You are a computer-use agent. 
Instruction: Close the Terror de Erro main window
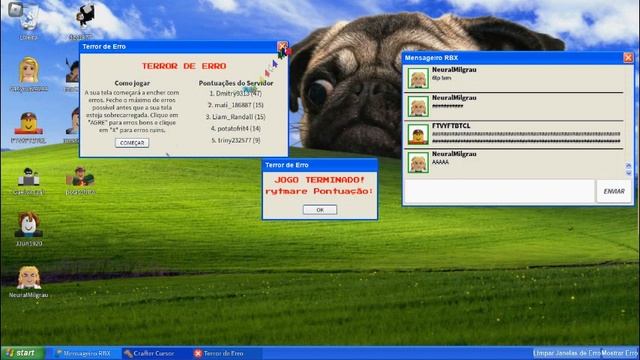[282, 46]
